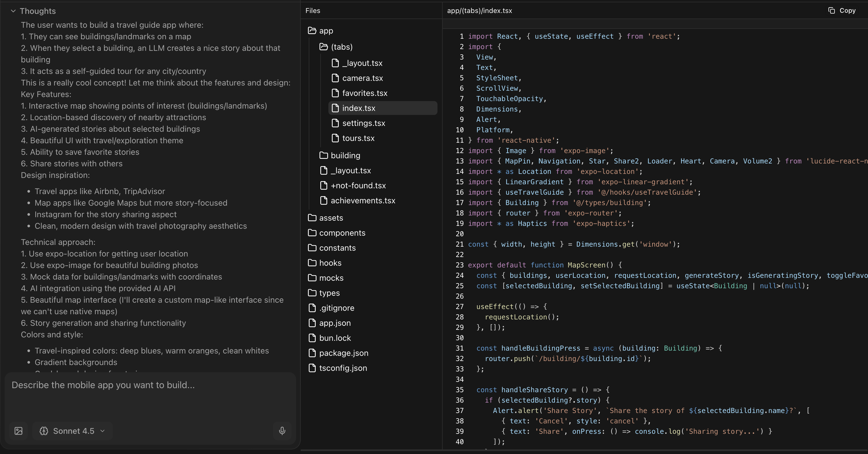Click the assets folder icon

tap(312, 217)
